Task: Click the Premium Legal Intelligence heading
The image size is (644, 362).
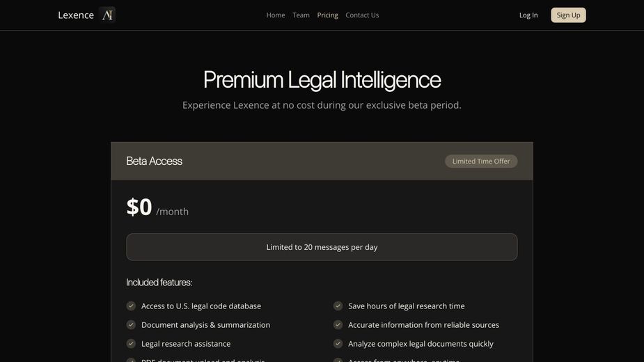Action: click(x=322, y=79)
